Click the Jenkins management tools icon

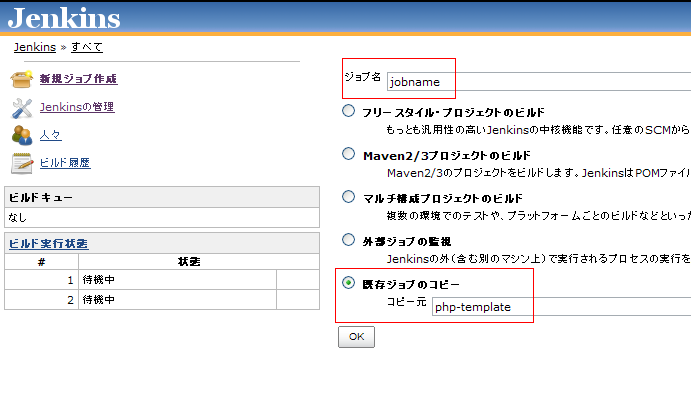22,108
